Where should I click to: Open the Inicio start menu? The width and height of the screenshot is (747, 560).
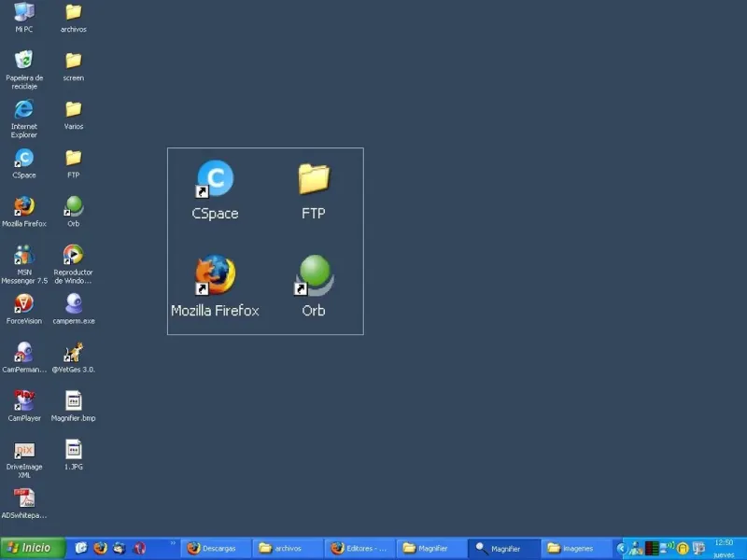point(32,548)
